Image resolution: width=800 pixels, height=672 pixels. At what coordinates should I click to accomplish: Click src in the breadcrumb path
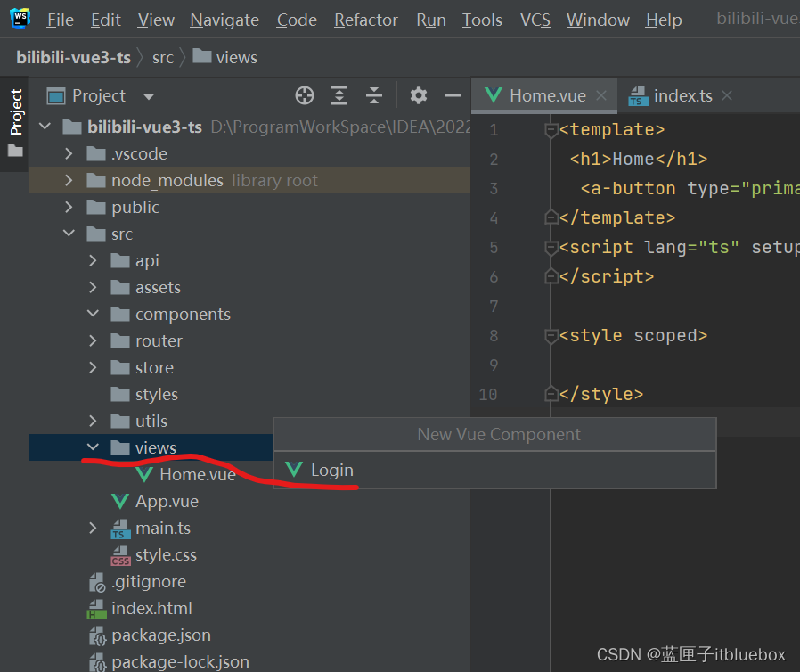pos(163,57)
